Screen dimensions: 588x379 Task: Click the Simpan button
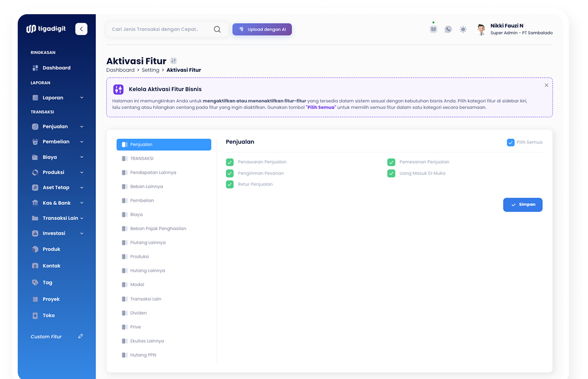click(522, 204)
